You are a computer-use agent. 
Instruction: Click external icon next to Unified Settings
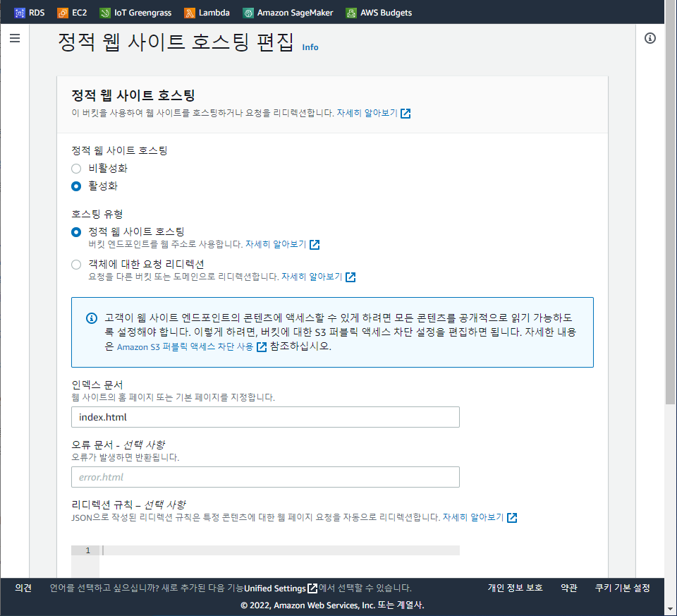(312, 588)
